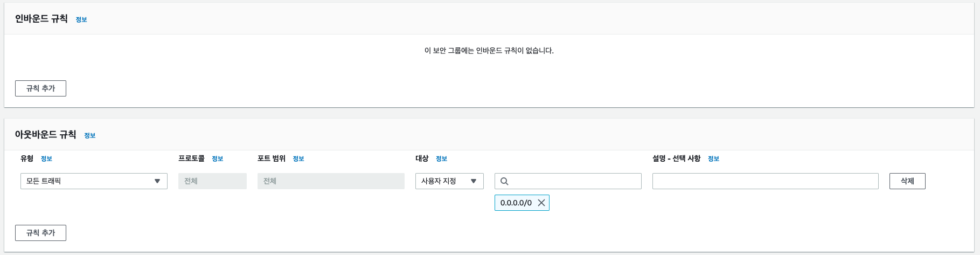Open 정보 link beside 대상 label
Image resolution: width=980 pixels, height=255 pixels.
(441, 158)
